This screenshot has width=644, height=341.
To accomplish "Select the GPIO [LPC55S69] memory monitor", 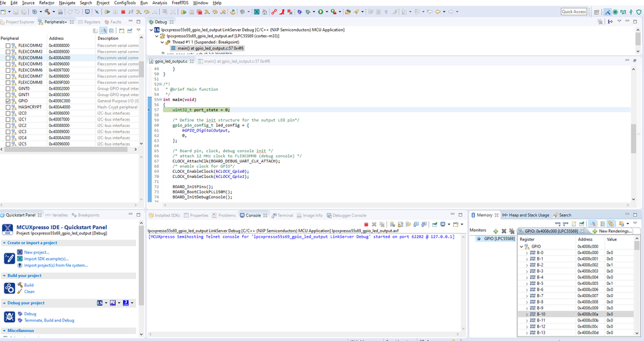I will (496, 239).
